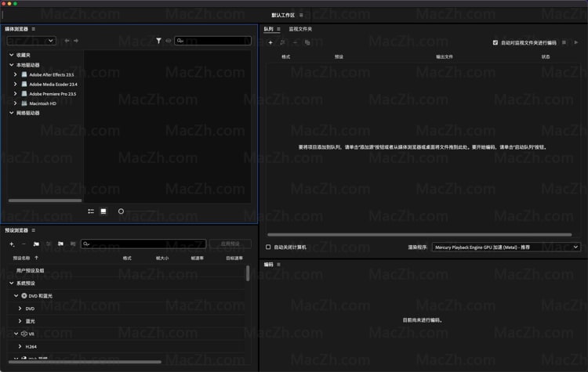Click the 输出文件 column header in the queue
This screenshot has width=588, height=372.
(x=445, y=57)
